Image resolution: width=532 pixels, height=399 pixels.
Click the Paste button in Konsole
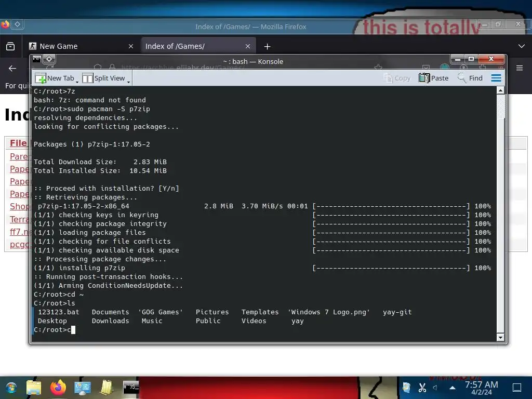pos(434,78)
